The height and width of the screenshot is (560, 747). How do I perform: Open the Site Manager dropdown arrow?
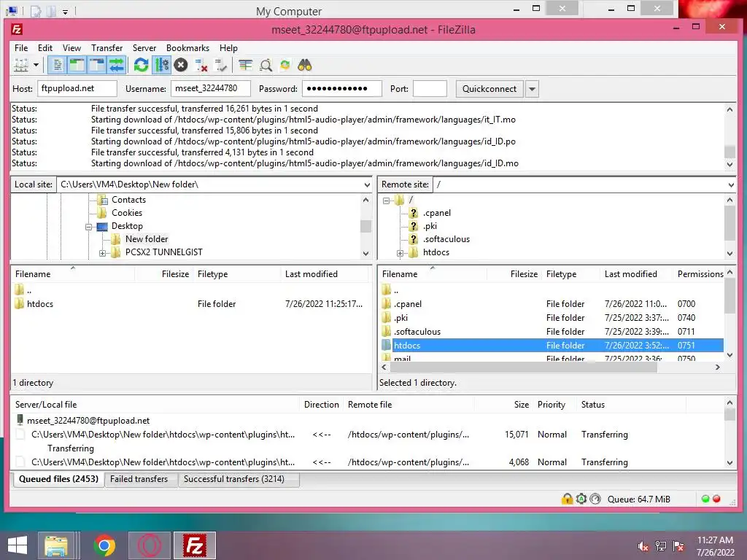(x=36, y=65)
